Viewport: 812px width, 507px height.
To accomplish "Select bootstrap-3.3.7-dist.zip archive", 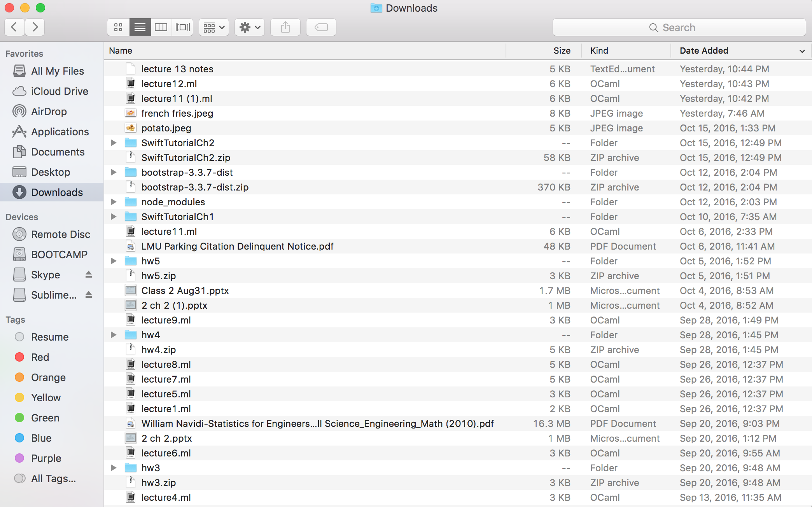I will point(458,187).
